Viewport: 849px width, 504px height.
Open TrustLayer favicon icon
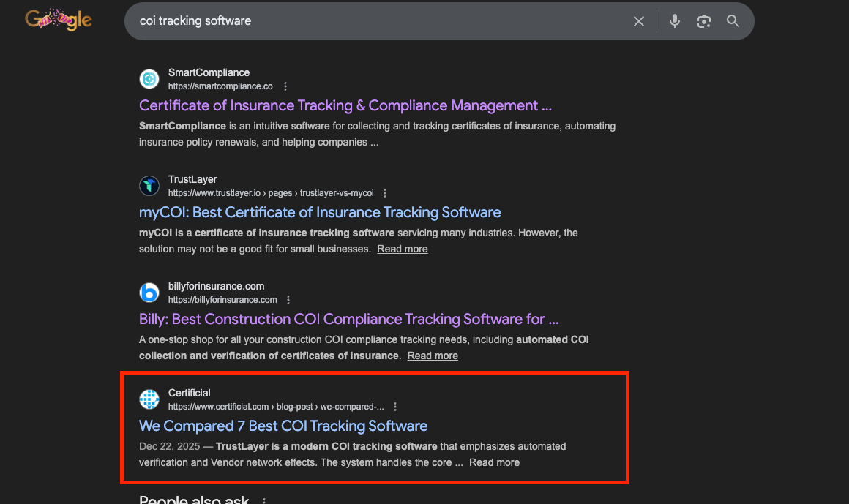point(149,186)
